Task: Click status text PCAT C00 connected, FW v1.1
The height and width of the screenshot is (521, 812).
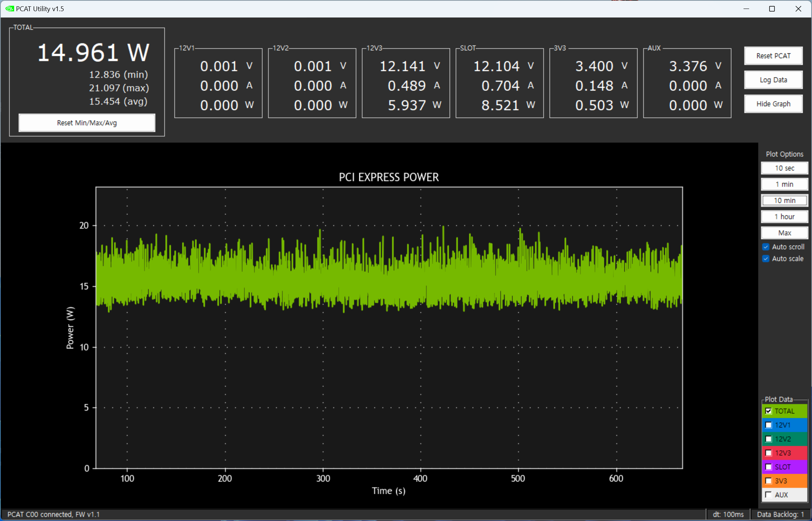Action: pos(54,514)
